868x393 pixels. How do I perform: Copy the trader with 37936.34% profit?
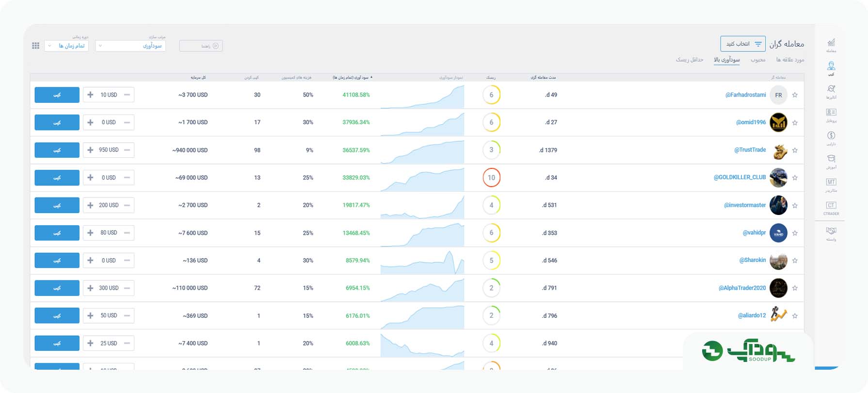point(57,122)
